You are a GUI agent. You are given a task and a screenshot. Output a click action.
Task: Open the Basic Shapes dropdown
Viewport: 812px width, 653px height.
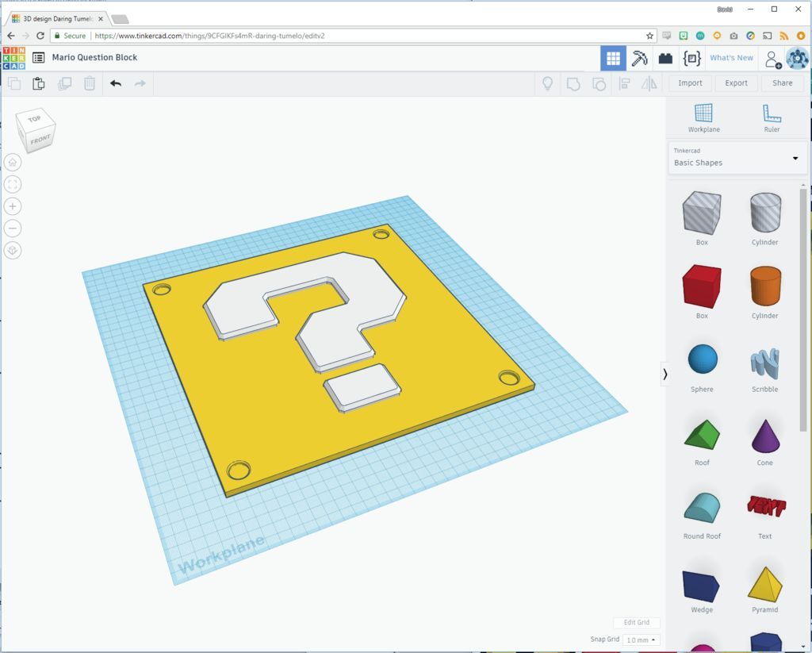pyautogui.click(x=737, y=158)
